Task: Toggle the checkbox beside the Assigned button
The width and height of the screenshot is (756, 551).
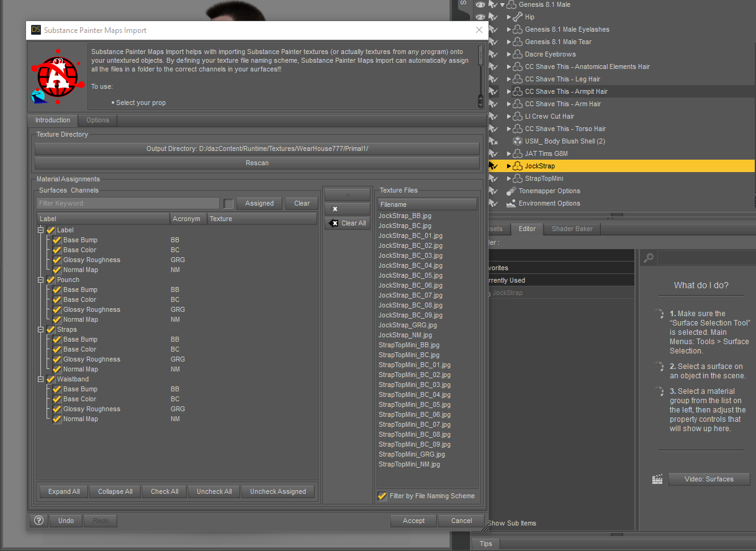Action: (x=229, y=203)
